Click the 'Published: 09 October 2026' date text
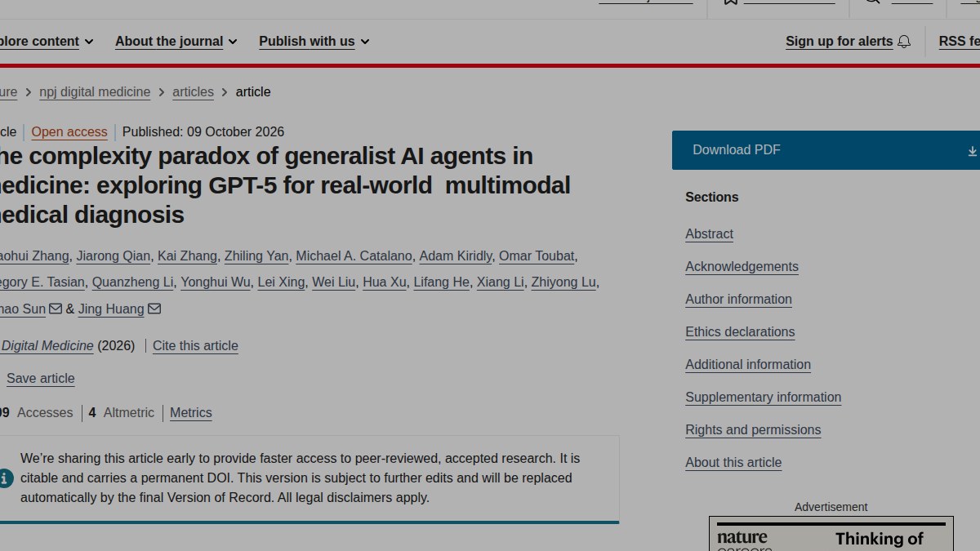The height and width of the screenshot is (551, 980). [x=203, y=132]
